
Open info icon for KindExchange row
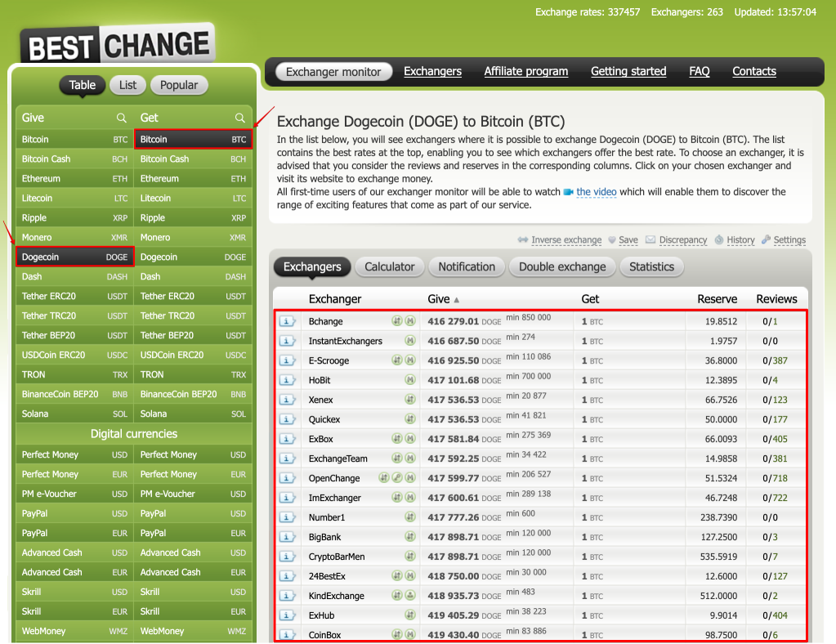click(x=287, y=596)
